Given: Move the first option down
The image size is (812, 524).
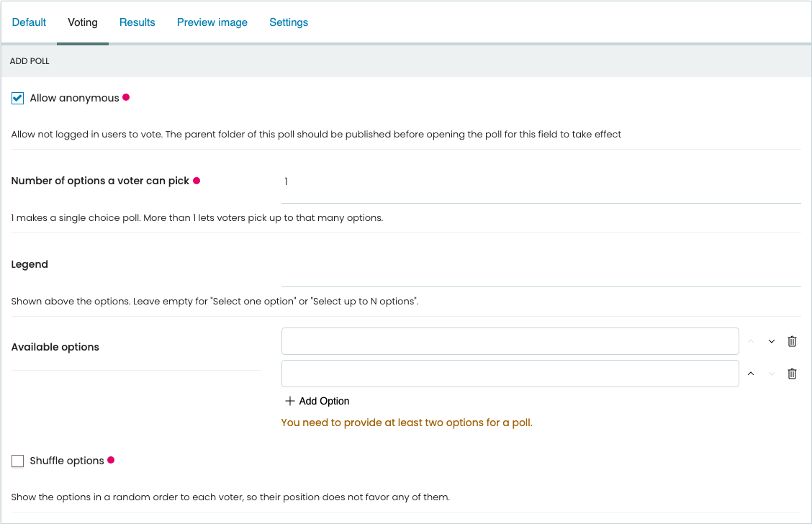Looking at the screenshot, I should coord(772,341).
